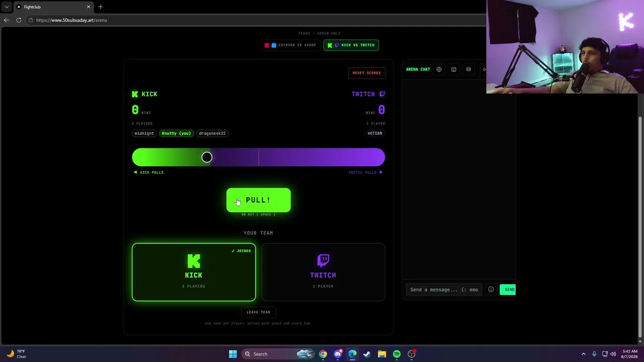Viewport: 644px width, 362px height.
Task: Click the Arena Chat heading
Action: [418, 69]
